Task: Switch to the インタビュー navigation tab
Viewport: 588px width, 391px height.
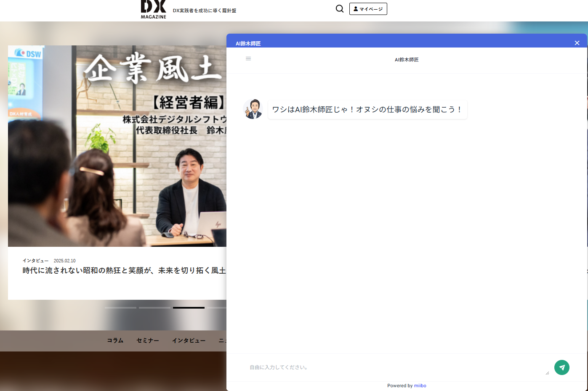Action: point(189,341)
